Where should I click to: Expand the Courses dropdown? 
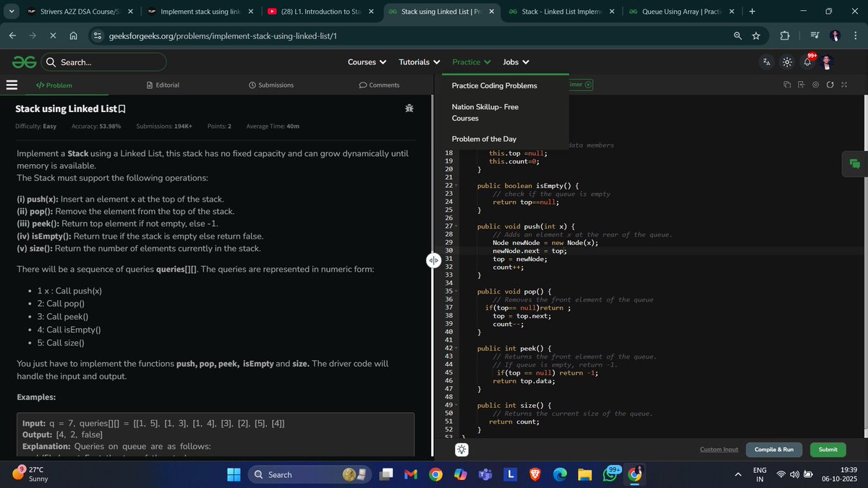pyautogui.click(x=367, y=62)
